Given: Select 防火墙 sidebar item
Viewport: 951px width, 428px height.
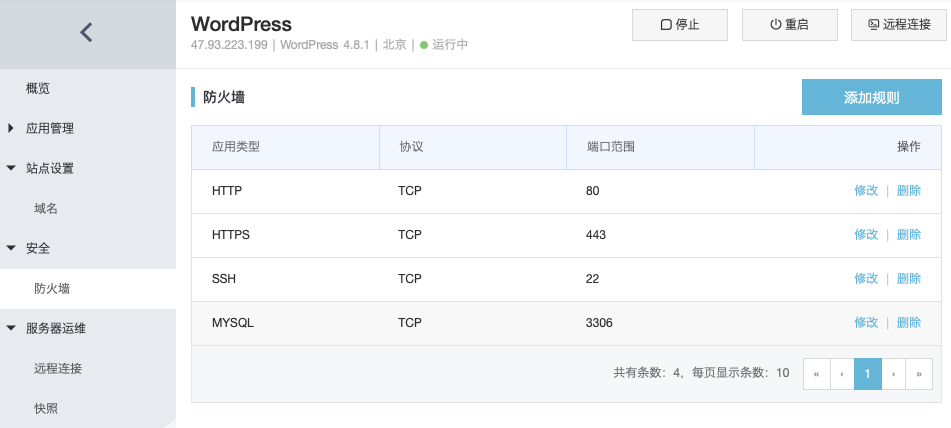Looking at the screenshot, I should click(x=88, y=289).
